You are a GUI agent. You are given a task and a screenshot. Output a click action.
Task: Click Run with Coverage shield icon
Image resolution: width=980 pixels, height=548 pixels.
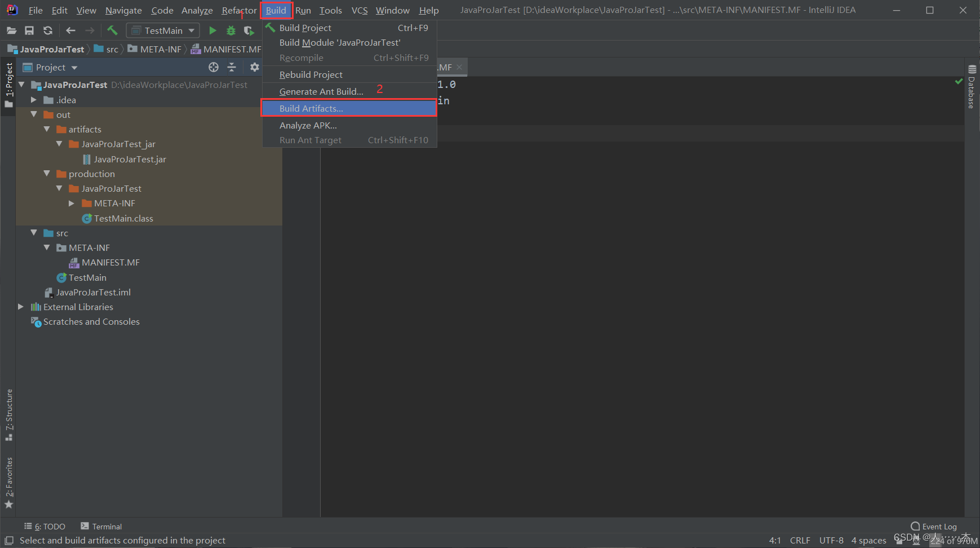coord(249,30)
